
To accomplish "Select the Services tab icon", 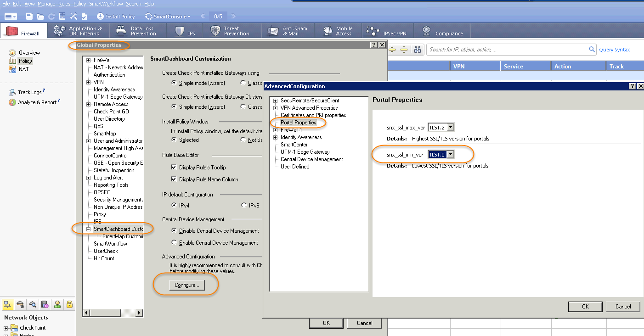I will click(x=20, y=304).
